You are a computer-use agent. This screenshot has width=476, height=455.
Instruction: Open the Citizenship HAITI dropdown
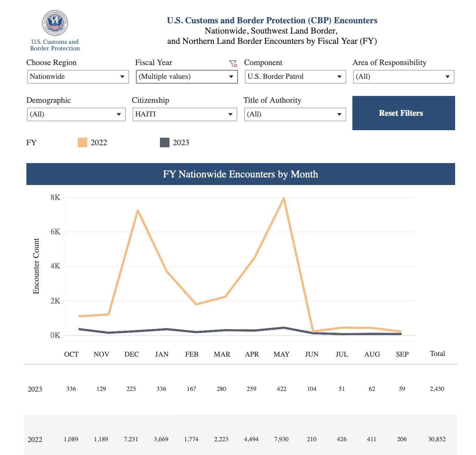tap(185, 114)
